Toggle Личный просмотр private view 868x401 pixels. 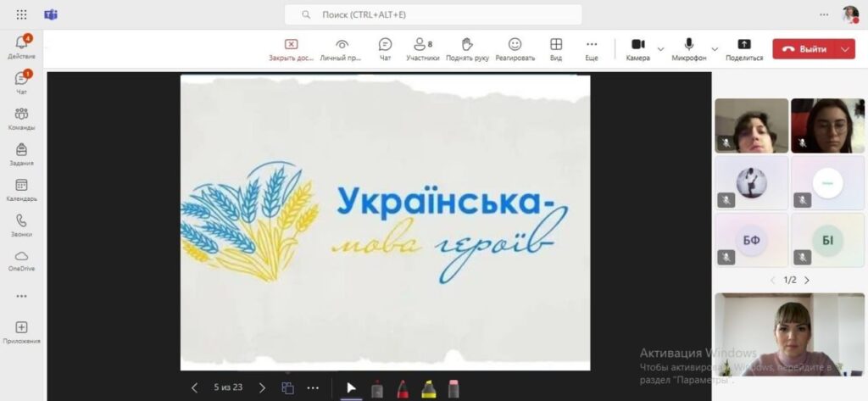pos(342,48)
